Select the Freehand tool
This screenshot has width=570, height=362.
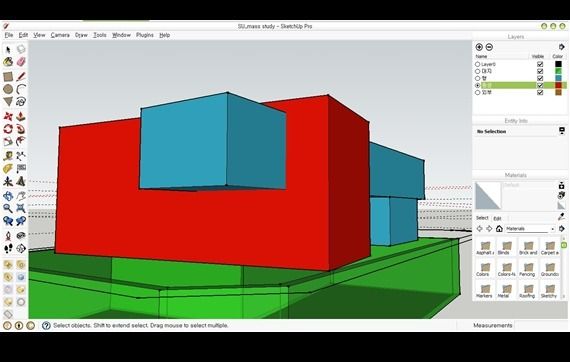[x=21, y=101]
